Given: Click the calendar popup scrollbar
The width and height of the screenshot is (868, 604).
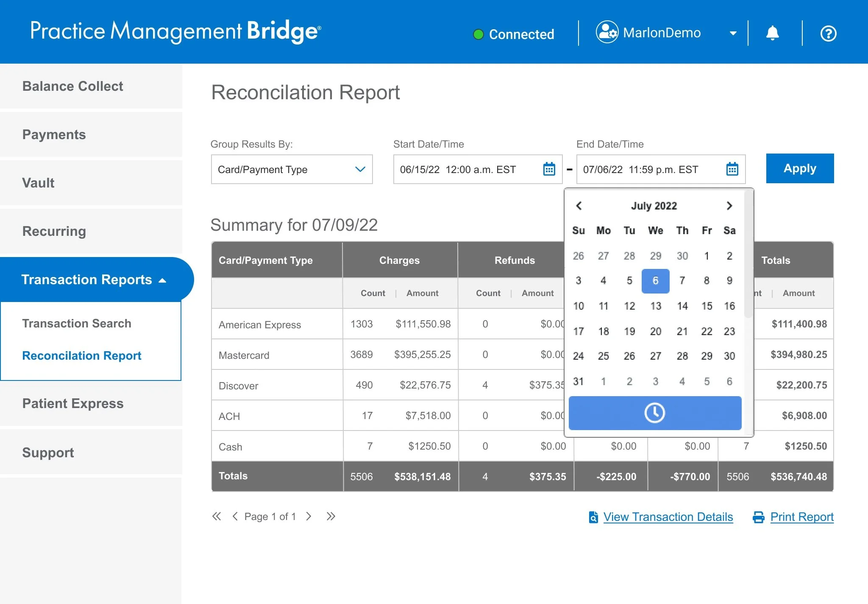Looking at the screenshot, I should (x=748, y=254).
